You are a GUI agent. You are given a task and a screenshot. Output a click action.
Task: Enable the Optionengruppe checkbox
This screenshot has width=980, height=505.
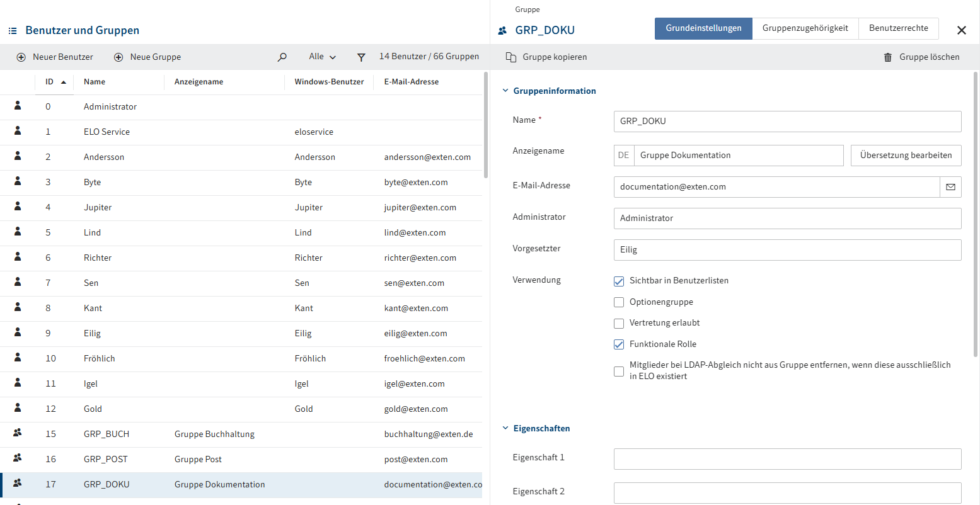point(619,302)
